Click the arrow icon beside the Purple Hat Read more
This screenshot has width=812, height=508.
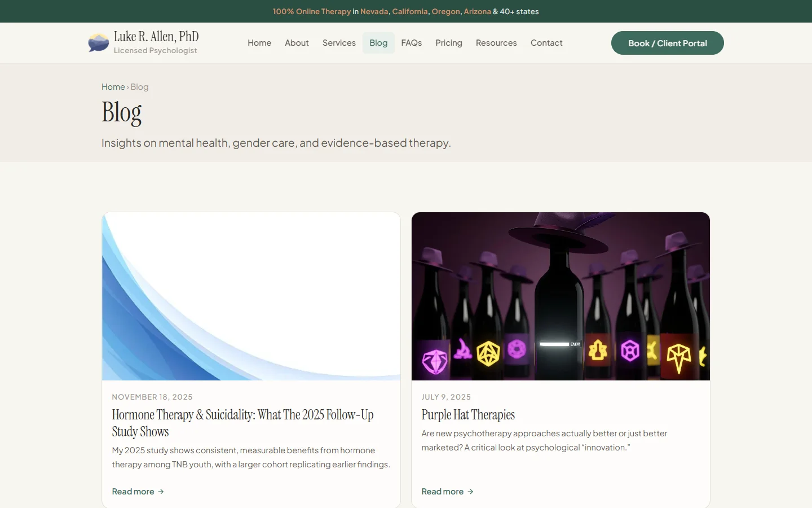[470, 492]
